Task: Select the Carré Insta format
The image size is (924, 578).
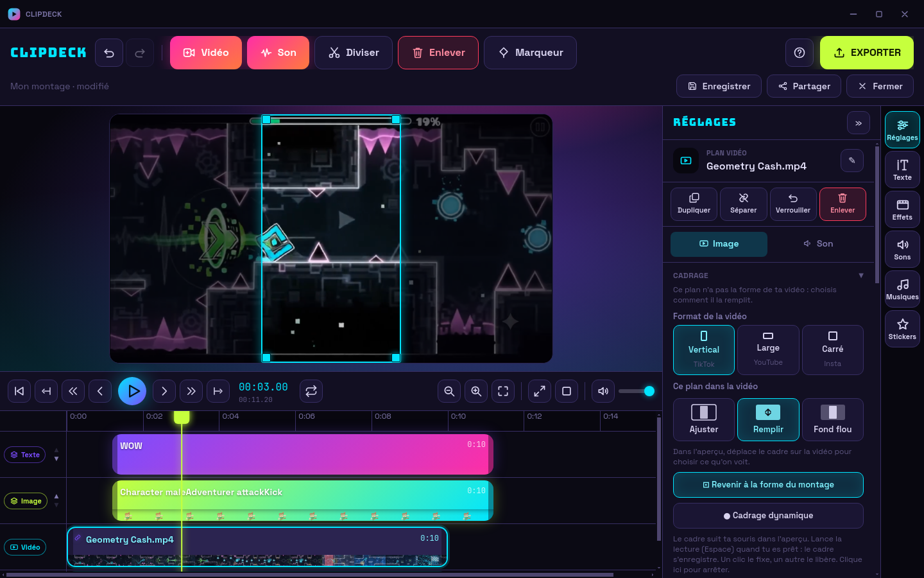Action: click(833, 350)
